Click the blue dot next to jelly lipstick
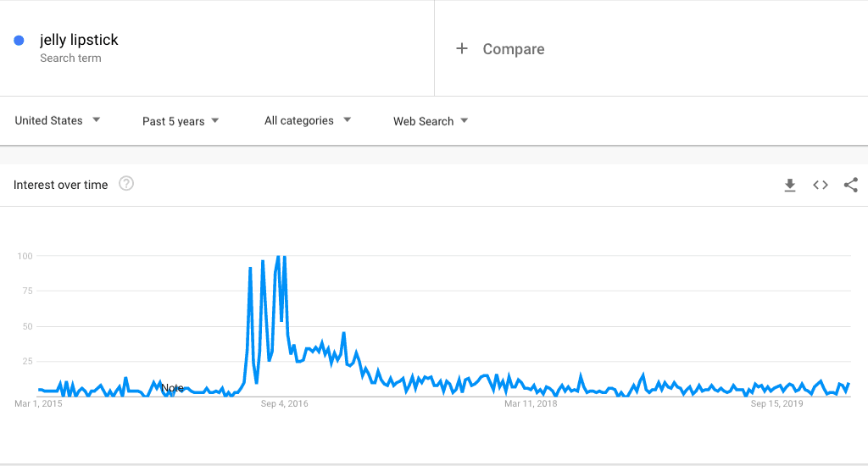The width and height of the screenshot is (868, 466). point(19,41)
